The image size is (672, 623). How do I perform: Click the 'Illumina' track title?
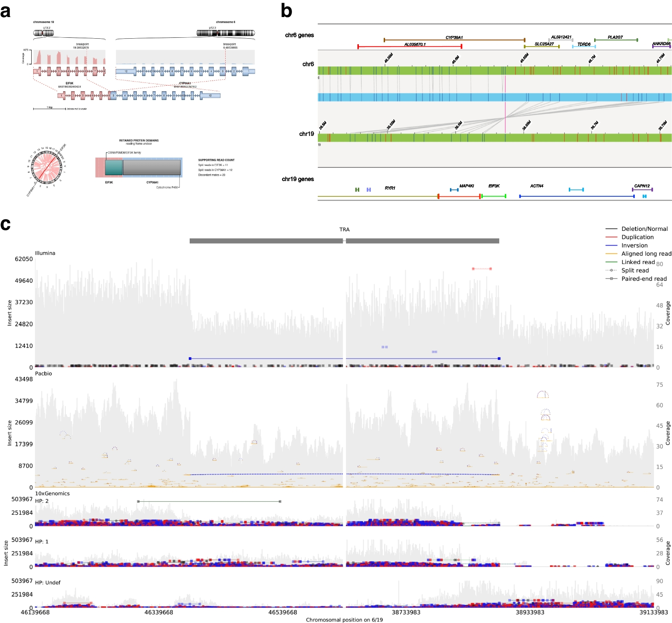(x=45, y=253)
